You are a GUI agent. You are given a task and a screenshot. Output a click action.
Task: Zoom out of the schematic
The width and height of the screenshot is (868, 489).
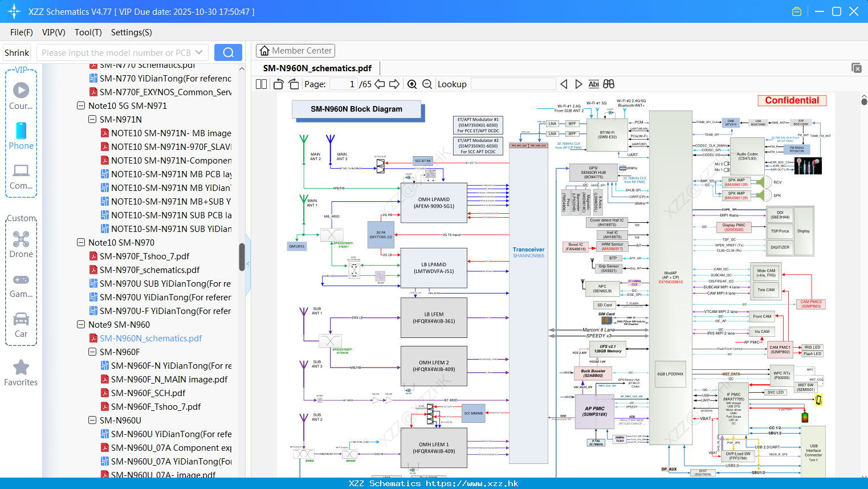(427, 84)
